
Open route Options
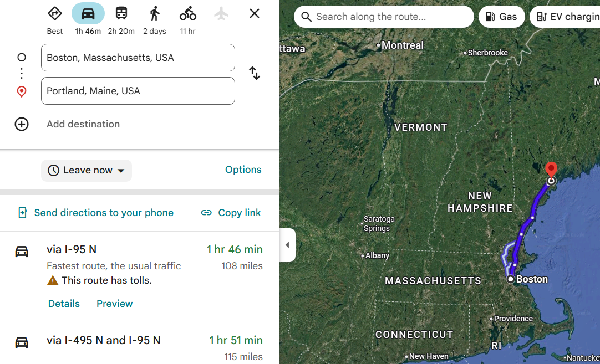pyautogui.click(x=243, y=170)
